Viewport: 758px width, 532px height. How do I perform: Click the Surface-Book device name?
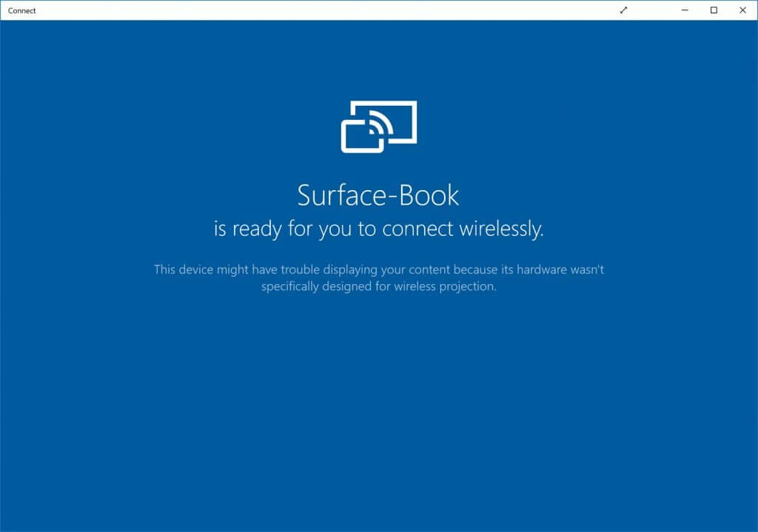click(378, 195)
